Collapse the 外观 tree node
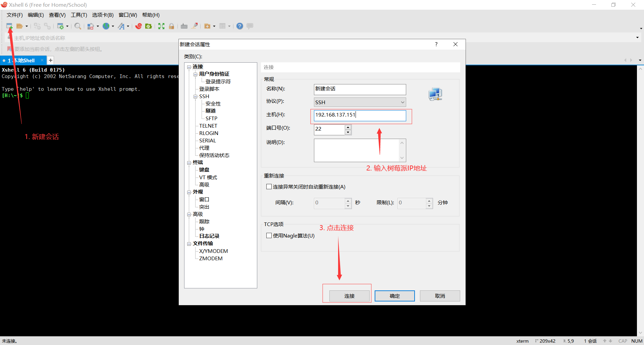Screen dimensions: 644x345 pos(189,192)
